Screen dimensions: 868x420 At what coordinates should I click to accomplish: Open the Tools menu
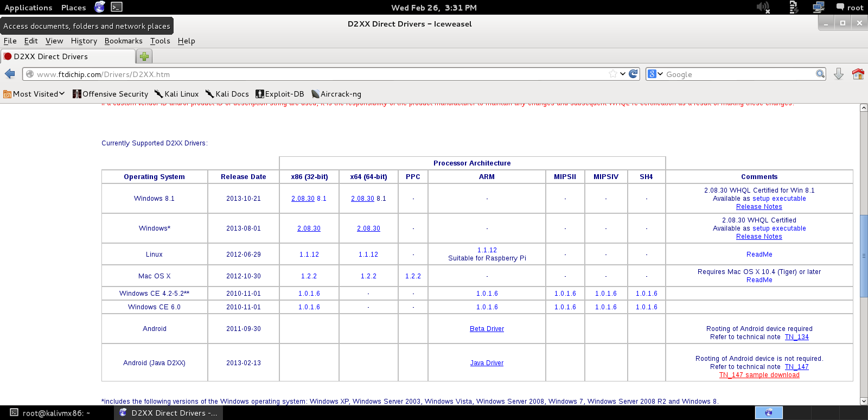pyautogui.click(x=160, y=41)
